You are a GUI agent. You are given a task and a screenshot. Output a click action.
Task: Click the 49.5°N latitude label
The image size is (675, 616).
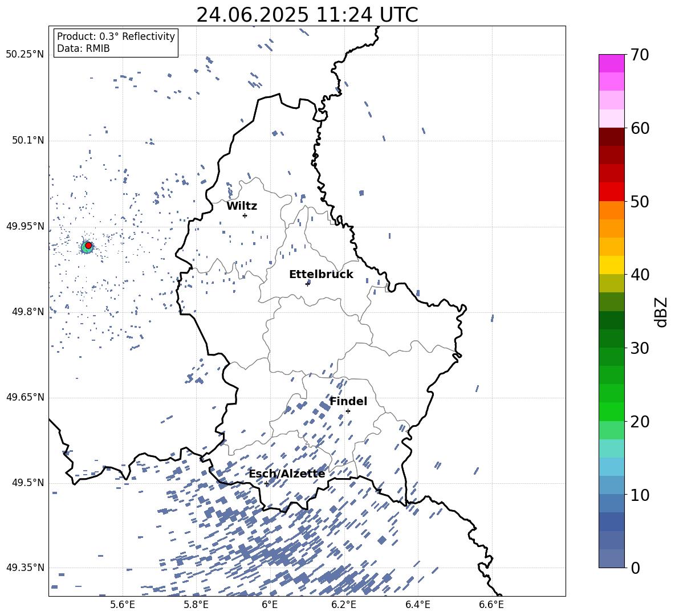click(28, 483)
